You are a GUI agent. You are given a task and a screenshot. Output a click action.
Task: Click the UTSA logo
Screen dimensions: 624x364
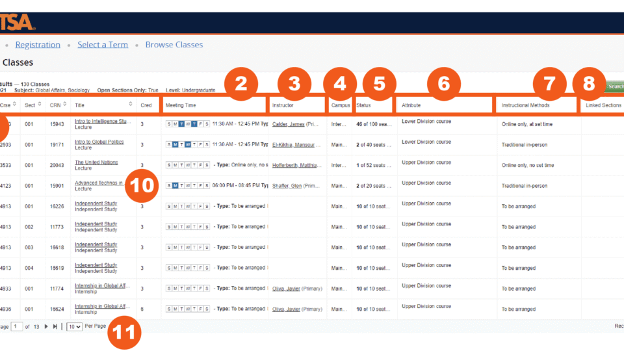17,22
